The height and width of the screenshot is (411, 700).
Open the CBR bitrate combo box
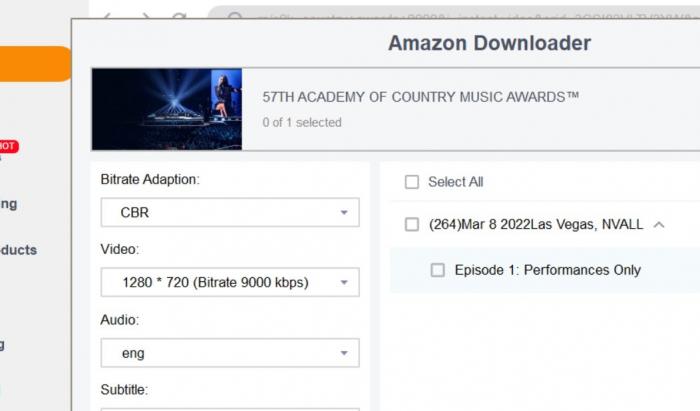tap(230, 212)
